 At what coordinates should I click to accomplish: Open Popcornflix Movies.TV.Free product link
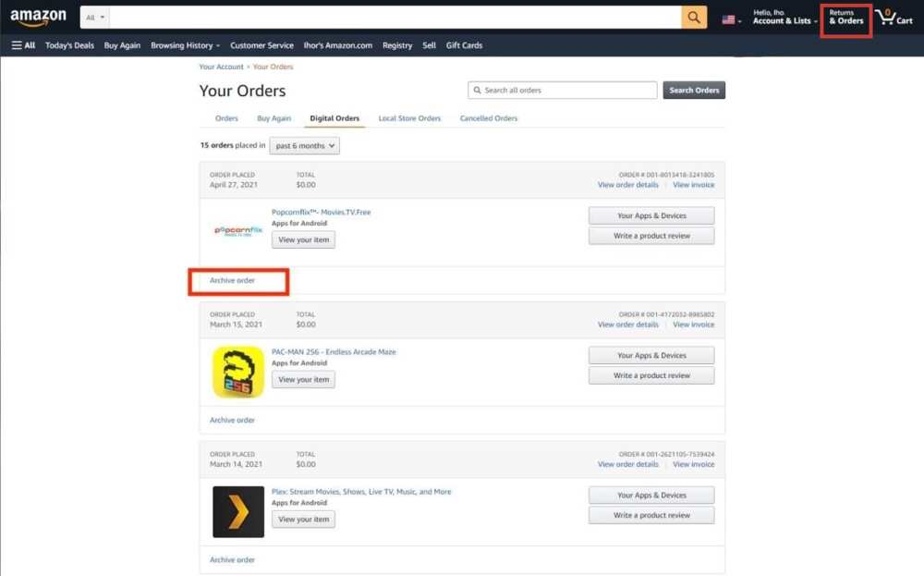tap(322, 213)
